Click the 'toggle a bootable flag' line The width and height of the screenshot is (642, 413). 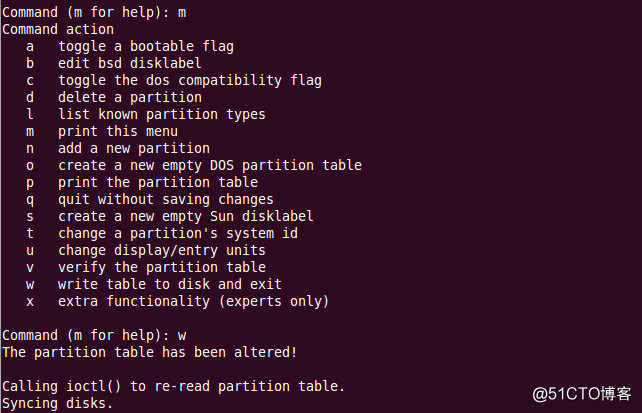[146, 46]
